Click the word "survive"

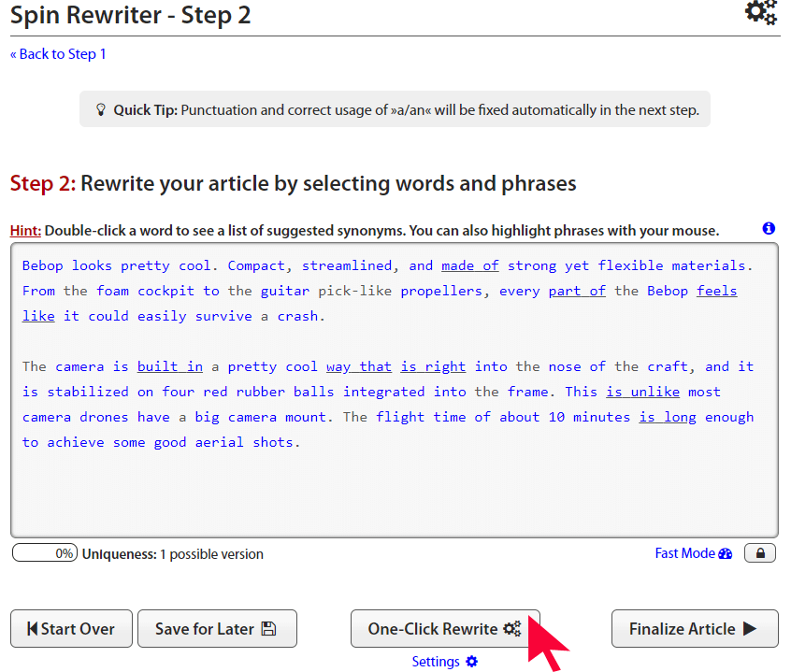coord(223,316)
